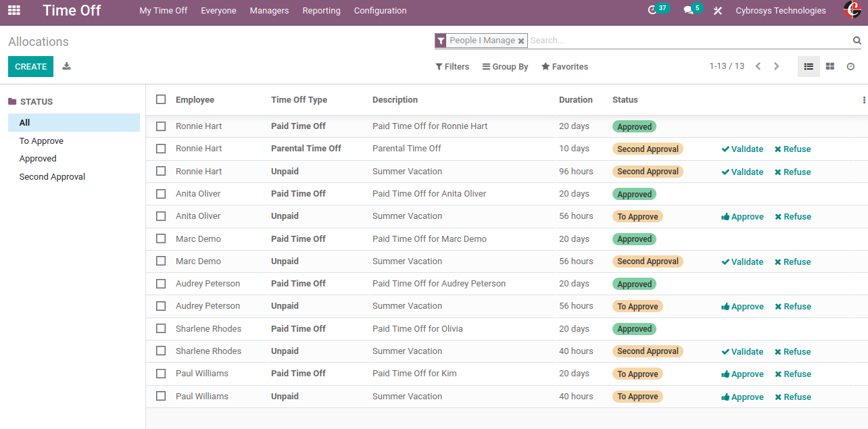Switch to kanban view icon
The width and height of the screenshot is (868, 429).
[829, 66]
